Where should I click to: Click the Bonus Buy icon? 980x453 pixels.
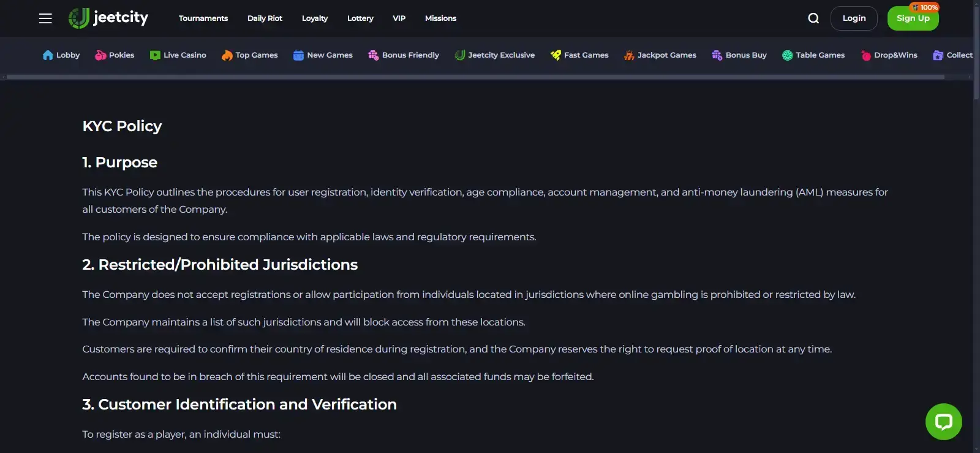coord(717,55)
